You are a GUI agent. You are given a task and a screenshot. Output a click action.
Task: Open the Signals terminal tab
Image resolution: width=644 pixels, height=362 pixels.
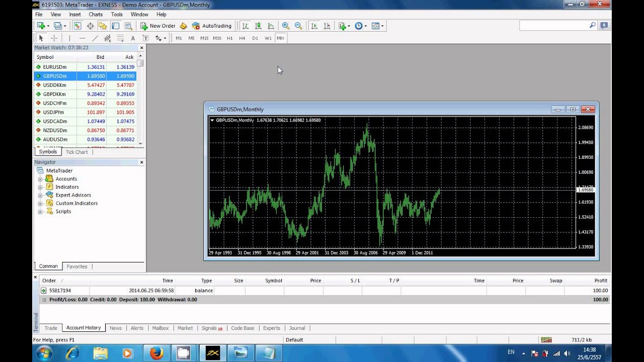pos(212,328)
